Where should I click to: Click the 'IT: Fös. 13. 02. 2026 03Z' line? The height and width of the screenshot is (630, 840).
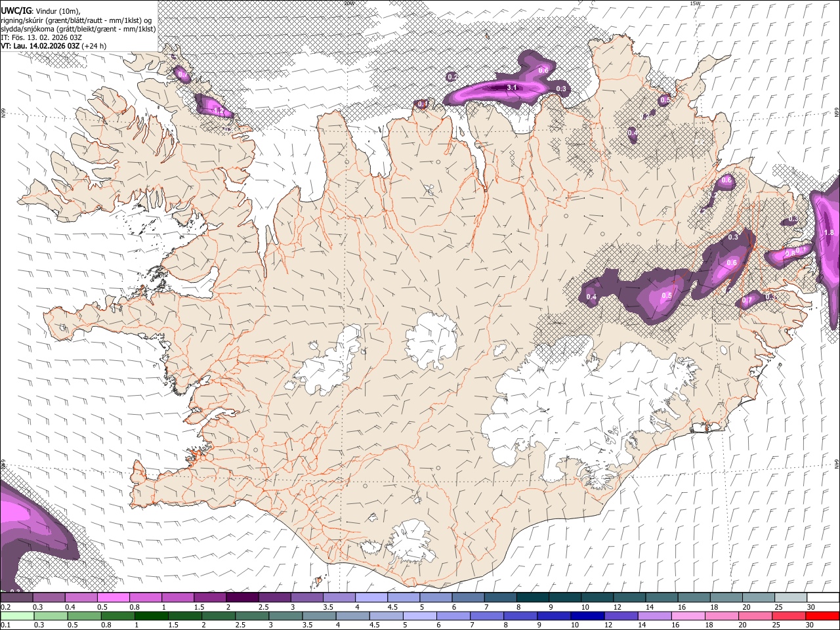pos(41,37)
